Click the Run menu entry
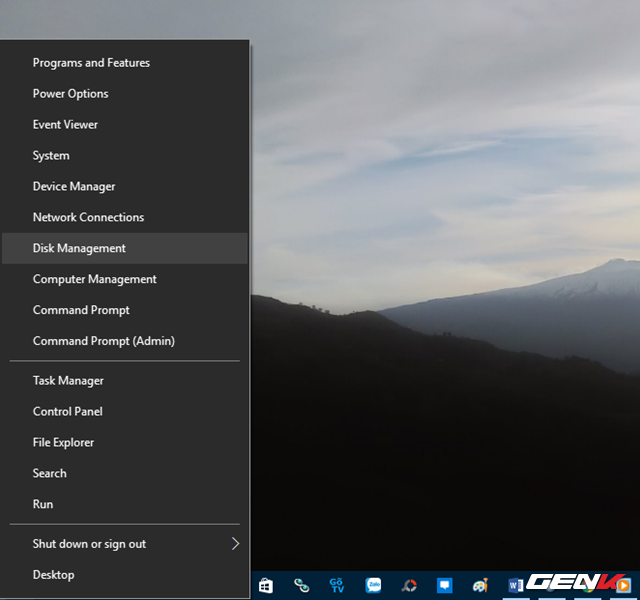This screenshot has height=600, width=640. [x=43, y=505]
